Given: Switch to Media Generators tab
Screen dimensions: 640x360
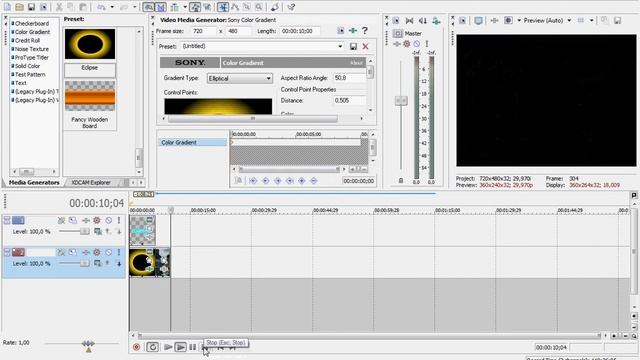Looking at the screenshot, I should tap(34, 182).
